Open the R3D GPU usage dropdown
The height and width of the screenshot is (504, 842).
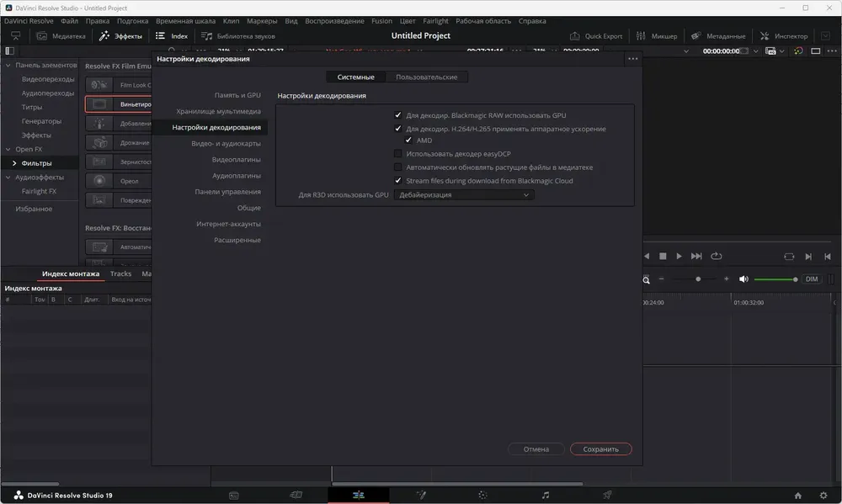coord(464,195)
